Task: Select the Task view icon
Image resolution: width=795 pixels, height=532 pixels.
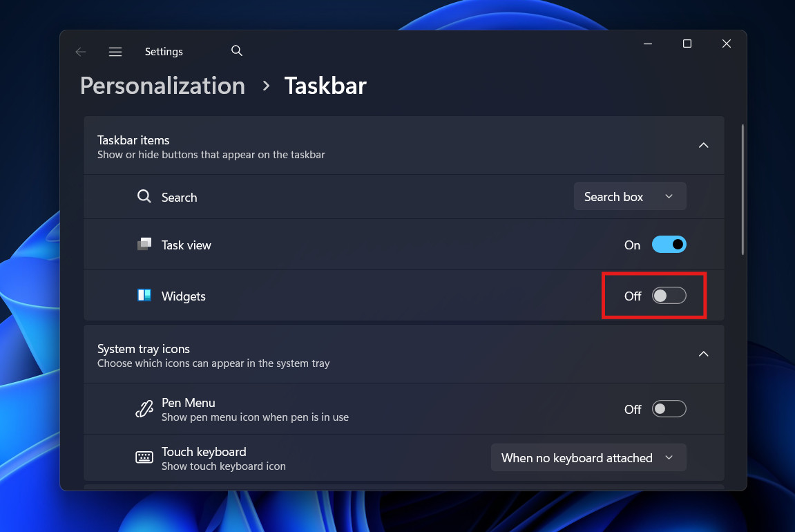Action: (144, 244)
